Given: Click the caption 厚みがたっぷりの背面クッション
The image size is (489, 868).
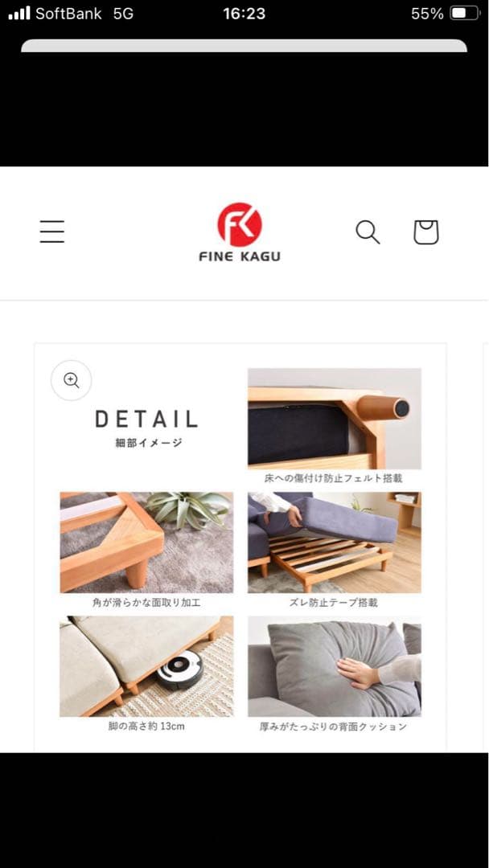Looking at the screenshot, I should 334,727.
